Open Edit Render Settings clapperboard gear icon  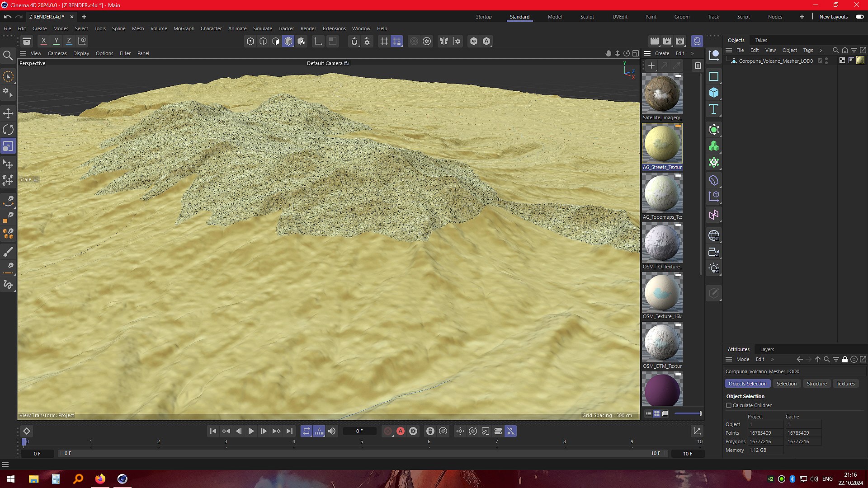[680, 41]
